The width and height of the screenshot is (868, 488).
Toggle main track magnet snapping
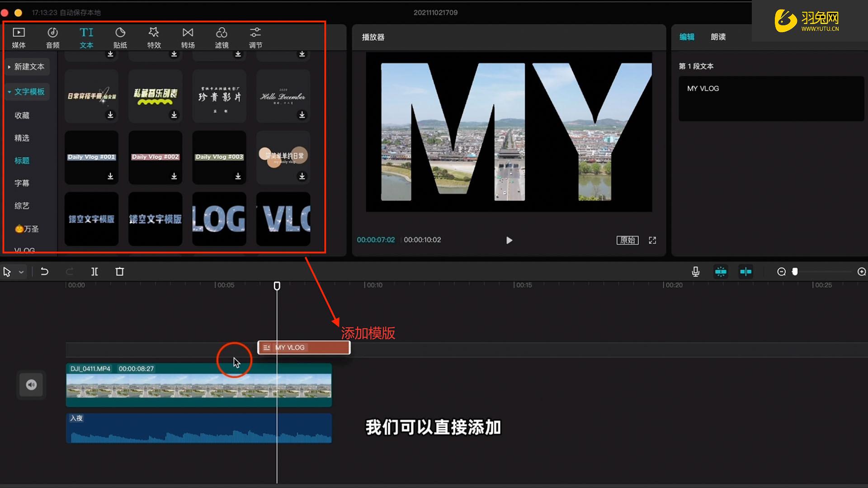click(721, 272)
